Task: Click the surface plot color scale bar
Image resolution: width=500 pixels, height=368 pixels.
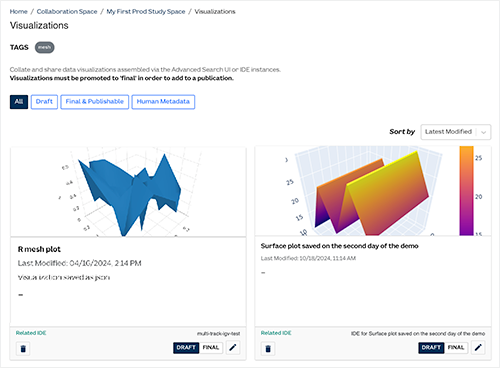Action: click(x=466, y=191)
